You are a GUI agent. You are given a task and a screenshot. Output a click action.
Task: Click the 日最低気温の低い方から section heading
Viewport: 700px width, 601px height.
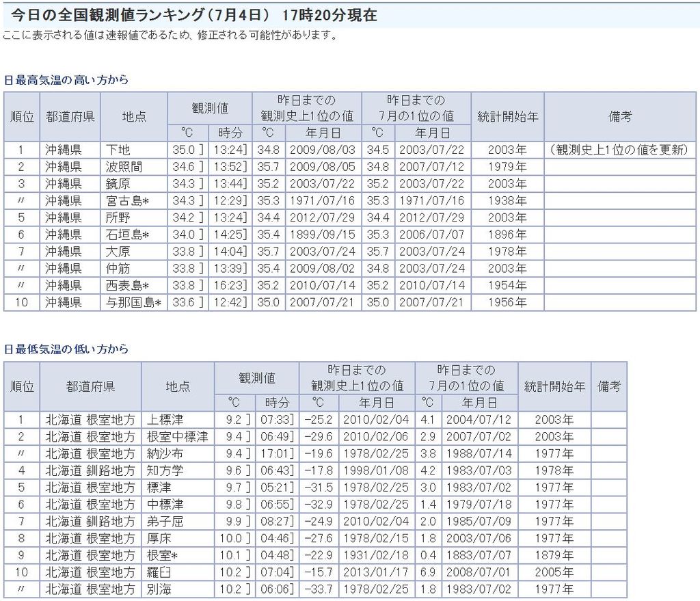click(x=66, y=349)
